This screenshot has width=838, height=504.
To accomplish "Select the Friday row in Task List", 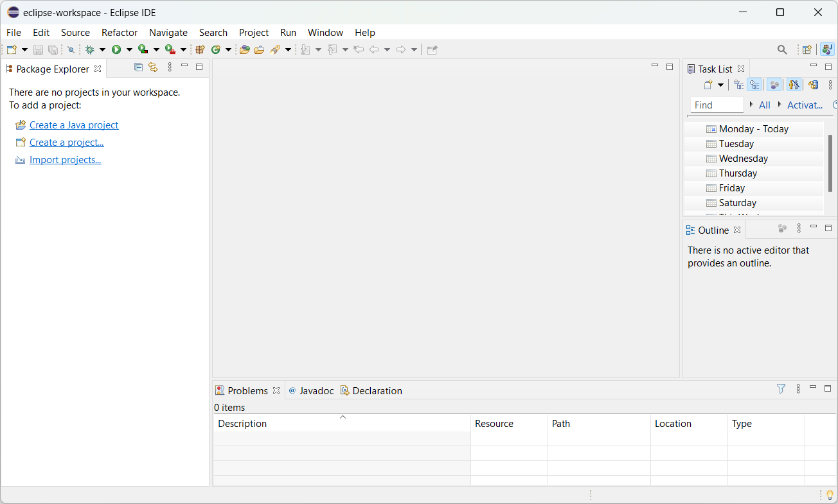I will (754, 188).
